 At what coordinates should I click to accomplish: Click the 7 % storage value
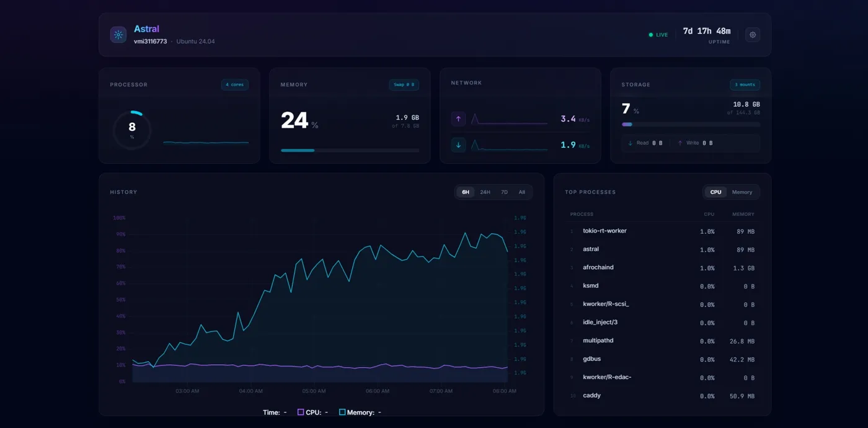tap(630, 109)
